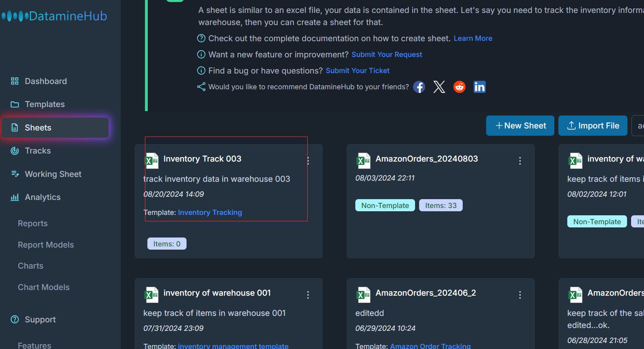The width and height of the screenshot is (644, 349).
Task: Click the Support help icon
Action: 15,320
